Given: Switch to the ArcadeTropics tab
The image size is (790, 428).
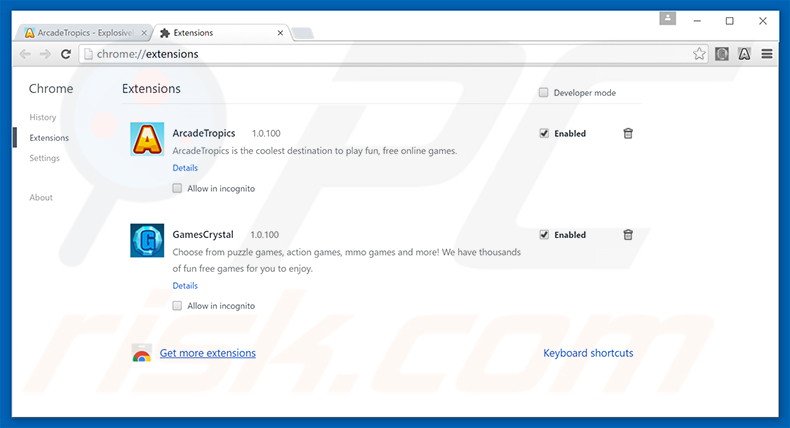Looking at the screenshot, I should point(83,33).
